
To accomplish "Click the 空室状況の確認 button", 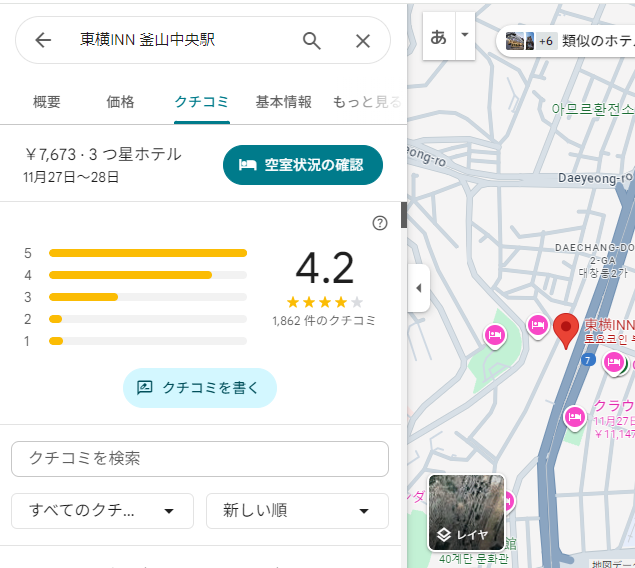I will 302,165.
